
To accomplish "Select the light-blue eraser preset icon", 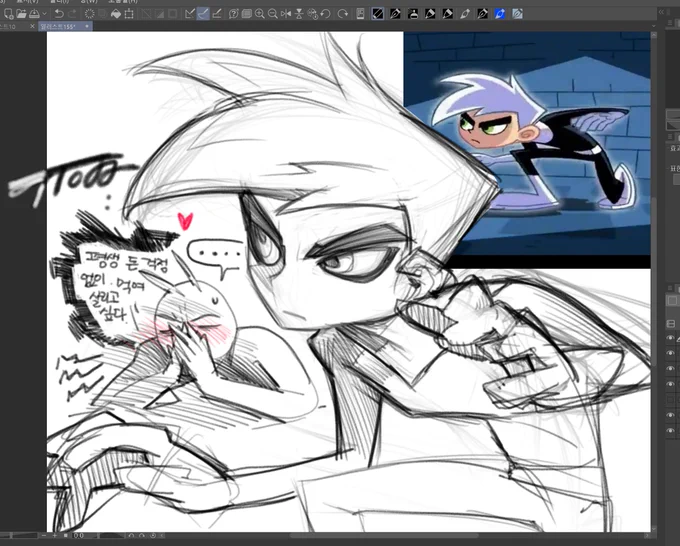I will [x=517, y=14].
